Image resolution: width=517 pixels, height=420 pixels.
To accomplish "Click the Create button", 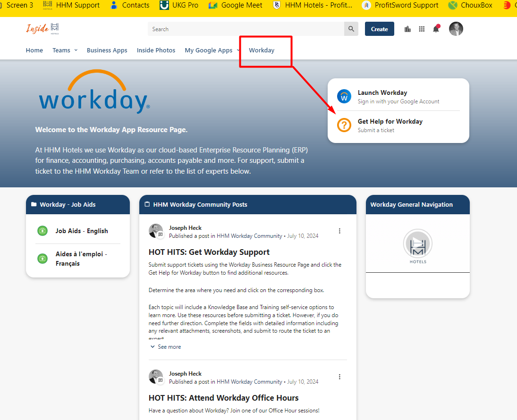I will pyautogui.click(x=380, y=29).
